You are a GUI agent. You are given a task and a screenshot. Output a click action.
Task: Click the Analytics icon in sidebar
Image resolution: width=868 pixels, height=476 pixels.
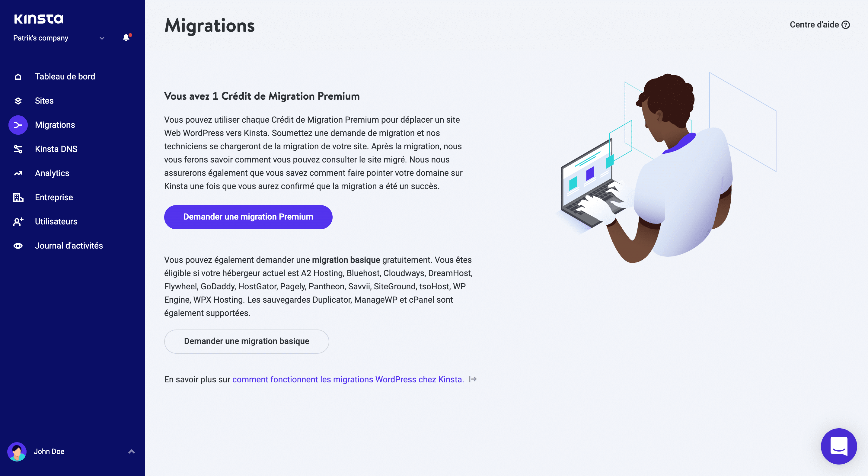point(18,173)
